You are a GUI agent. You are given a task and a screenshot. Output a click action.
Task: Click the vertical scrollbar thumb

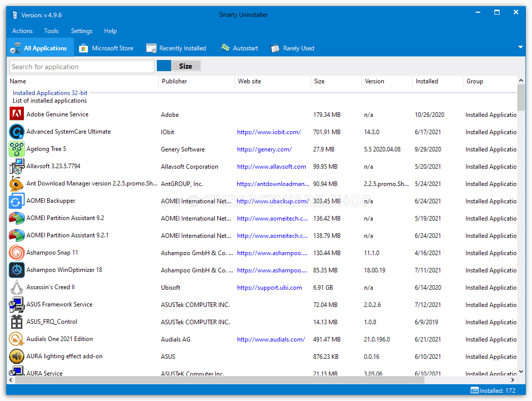point(521,97)
